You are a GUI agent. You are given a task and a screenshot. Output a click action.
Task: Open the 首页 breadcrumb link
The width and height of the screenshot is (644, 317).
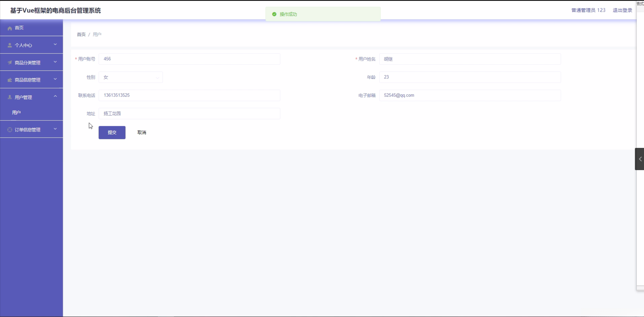pos(81,34)
